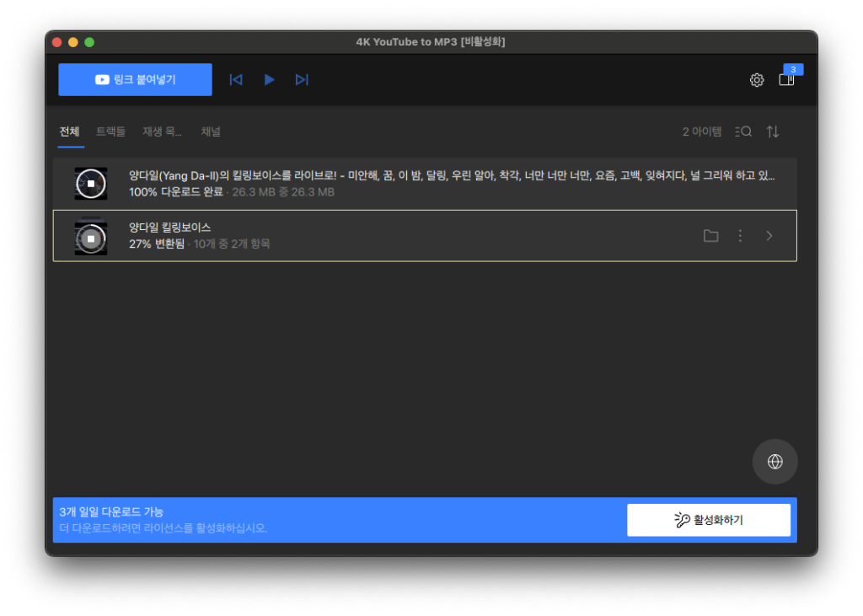Open settings with the gear icon

tap(757, 80)
